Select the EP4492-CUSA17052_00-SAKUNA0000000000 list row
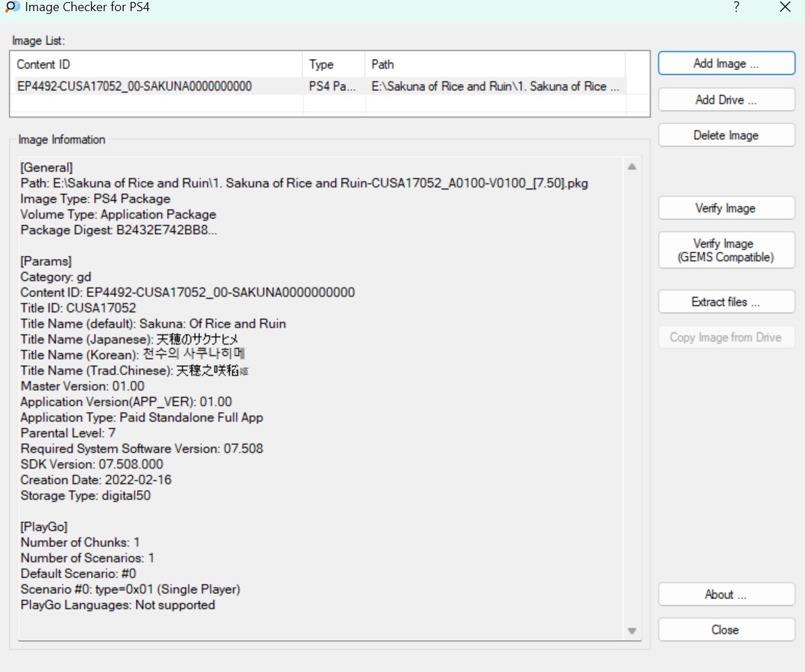 (x=318, y=86)
